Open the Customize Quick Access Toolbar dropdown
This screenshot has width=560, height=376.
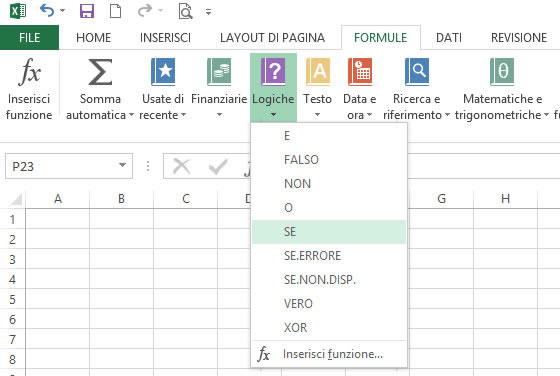pyautogui.click(x=208, y=12)
